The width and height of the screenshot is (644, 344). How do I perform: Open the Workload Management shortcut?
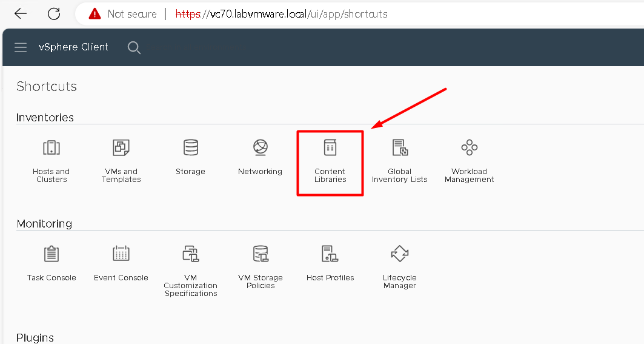(x=469, y=161)
